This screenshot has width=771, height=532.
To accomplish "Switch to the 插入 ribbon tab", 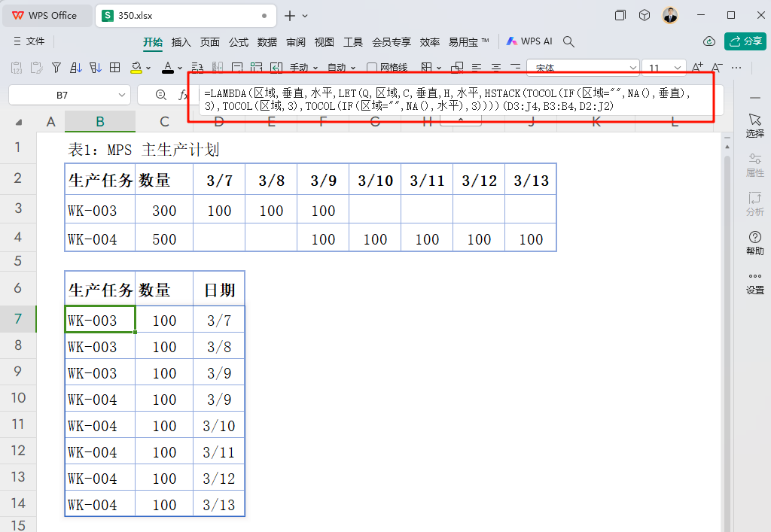I will pos(181,42).
